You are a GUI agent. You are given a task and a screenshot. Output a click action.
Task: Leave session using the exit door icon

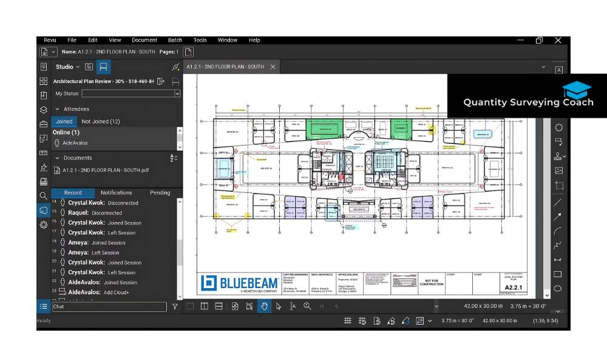point(161,81)
